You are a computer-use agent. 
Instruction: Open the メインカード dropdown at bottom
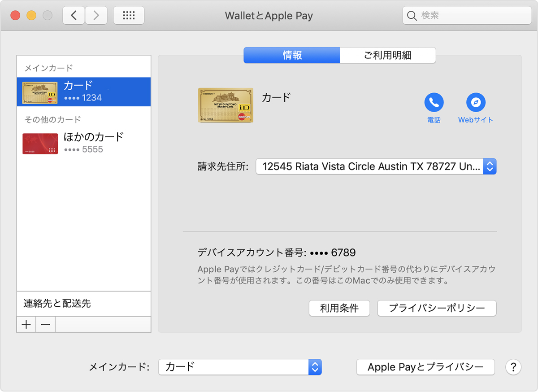pos(240,367)
